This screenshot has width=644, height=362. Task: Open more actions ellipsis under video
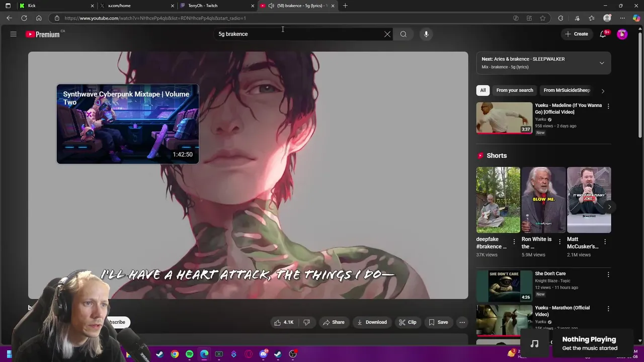462,322
